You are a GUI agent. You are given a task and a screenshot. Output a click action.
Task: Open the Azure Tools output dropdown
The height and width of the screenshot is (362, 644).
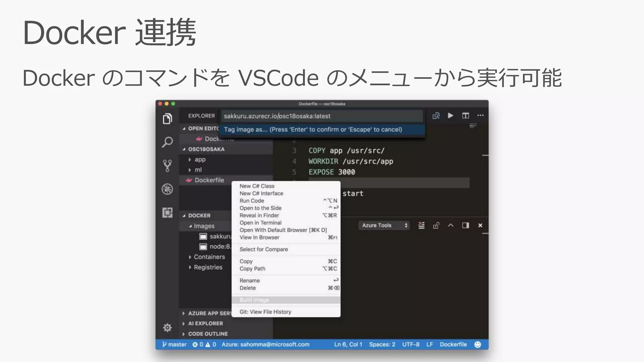pyautogui.click(x=384, y=225)
